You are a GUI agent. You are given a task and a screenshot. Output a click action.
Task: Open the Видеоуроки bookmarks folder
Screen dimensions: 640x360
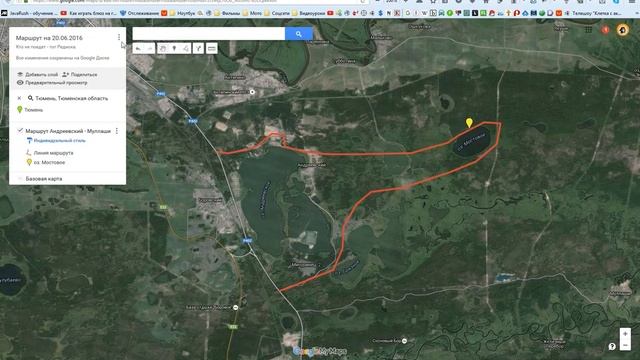click(309, 13)
